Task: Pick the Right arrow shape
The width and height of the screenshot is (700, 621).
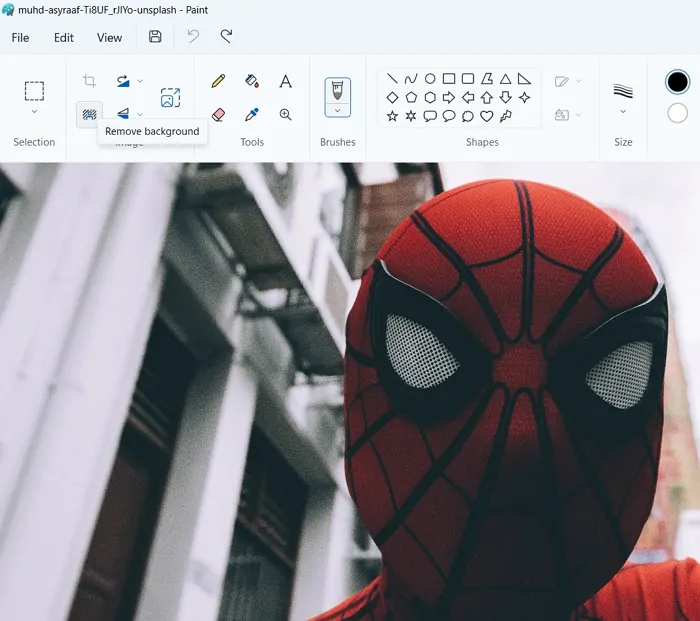Action: (x=449, y=97)
